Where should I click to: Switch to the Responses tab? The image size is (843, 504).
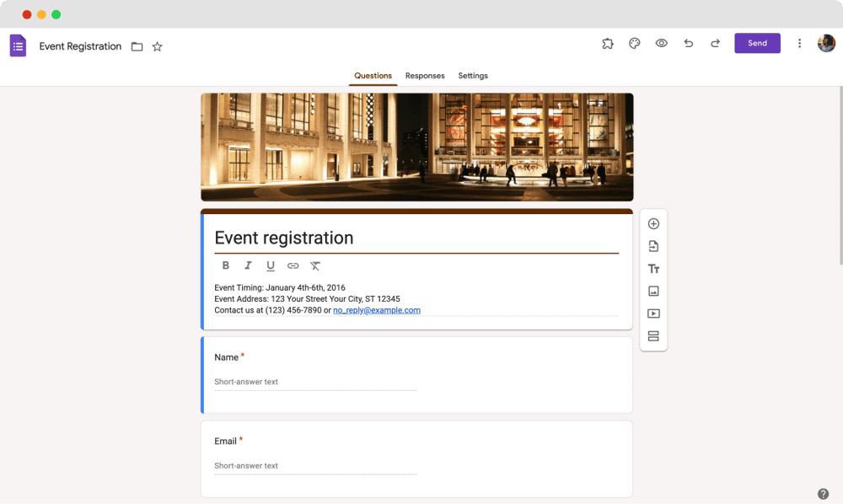coord(425,75)
